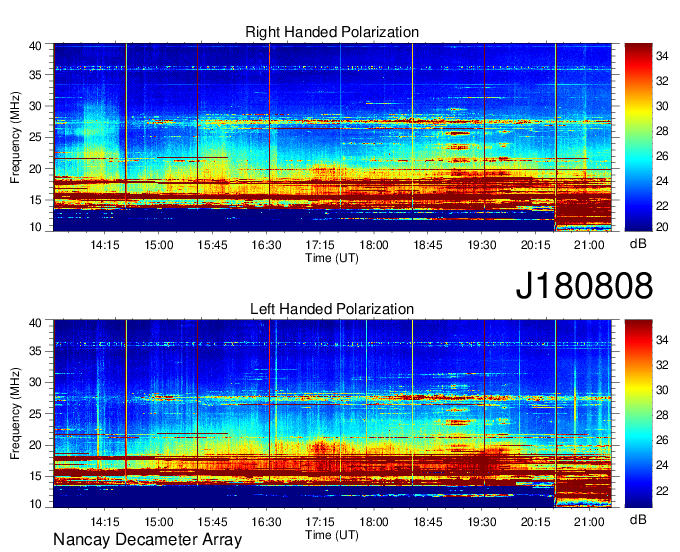
Task: Click the 14:15 time tick under Left Handed plot
Action: pos(105,522)
